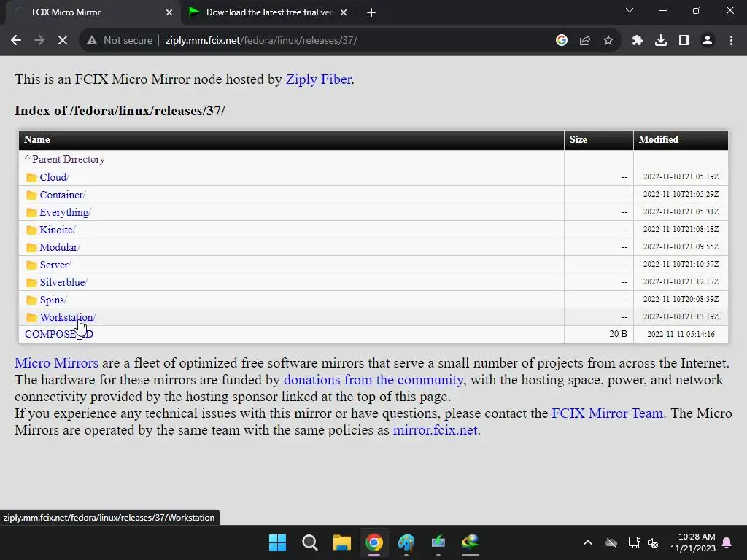Open the mirror.fcix.net link
The height and width of the screenshot is (560, 747).
coord(435,430)
